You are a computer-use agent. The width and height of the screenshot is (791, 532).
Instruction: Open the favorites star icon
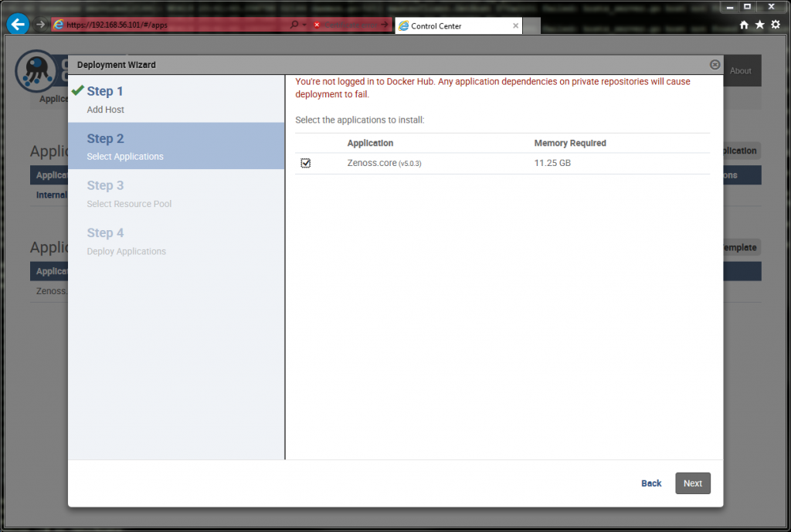pos(759,25)
